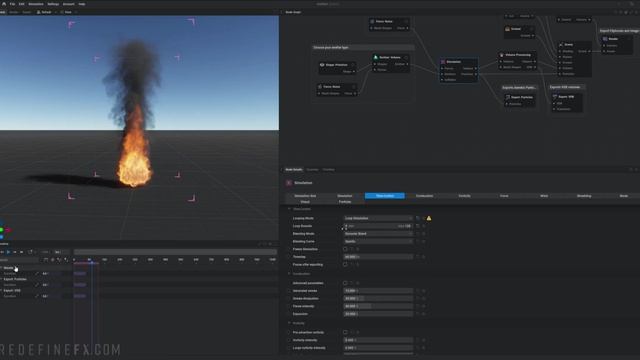
Task: Open the Settings menu
Action: point(53,4)
